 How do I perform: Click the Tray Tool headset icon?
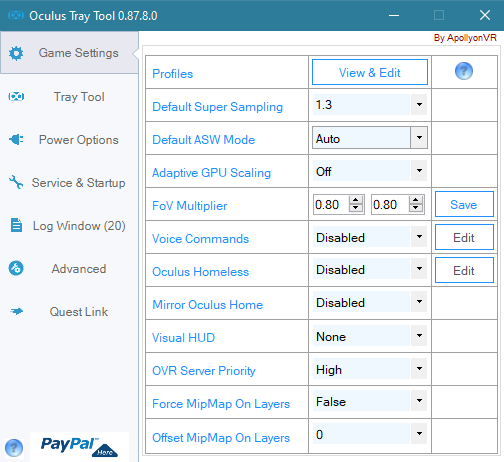click(x=16, y=97)
